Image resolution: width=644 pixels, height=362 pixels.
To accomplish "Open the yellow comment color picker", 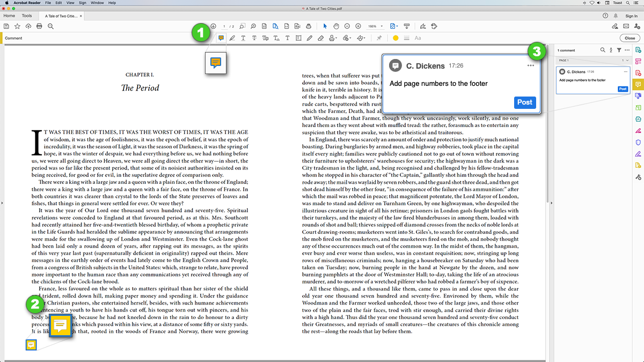I will tap(396, 38).
